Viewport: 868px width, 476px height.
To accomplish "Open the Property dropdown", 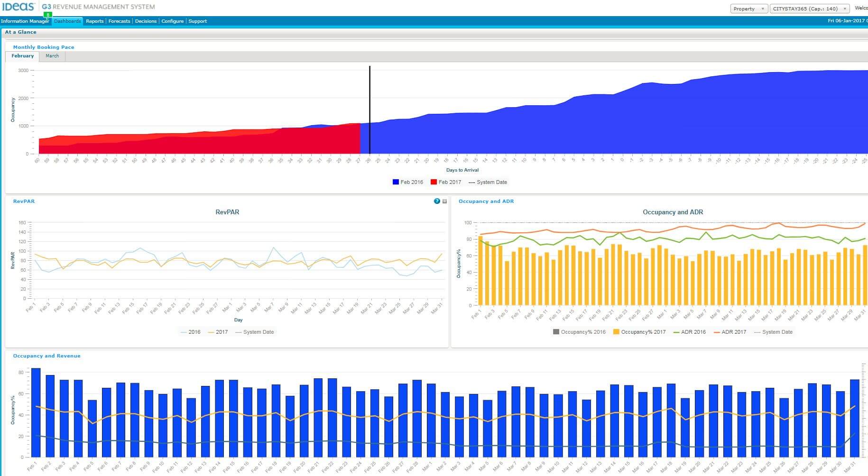I will click(749, 9).
